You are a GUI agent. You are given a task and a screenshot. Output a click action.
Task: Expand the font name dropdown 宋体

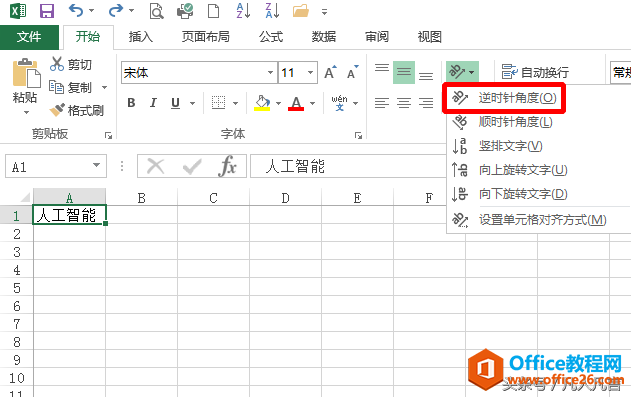[270, 73]
